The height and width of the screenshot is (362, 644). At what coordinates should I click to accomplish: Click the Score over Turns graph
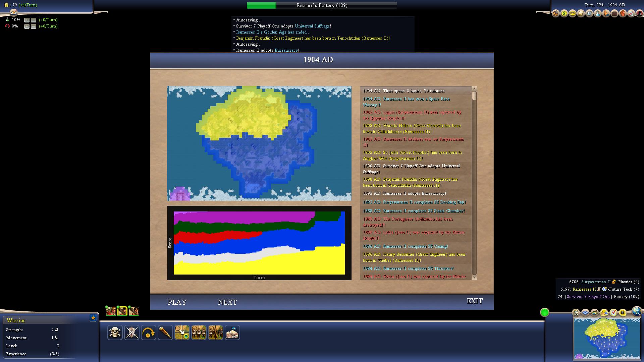(x=259, y=243)
